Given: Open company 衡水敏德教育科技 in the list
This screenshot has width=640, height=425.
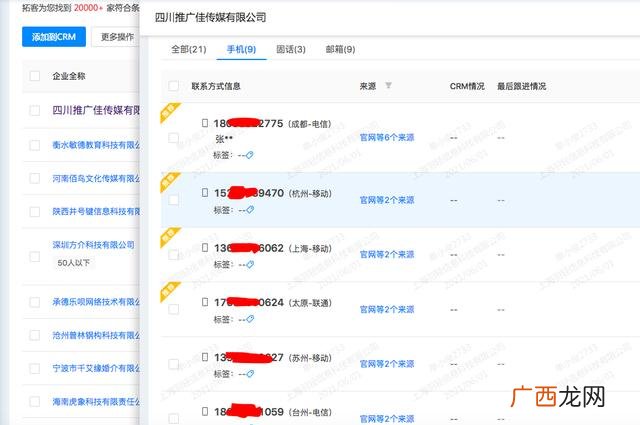Looking at the screenshot, I should pos(96,145).
